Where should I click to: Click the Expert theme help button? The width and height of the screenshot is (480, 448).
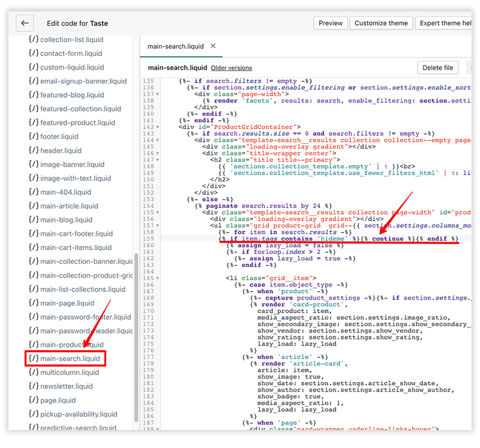click(x=445, y=23)
